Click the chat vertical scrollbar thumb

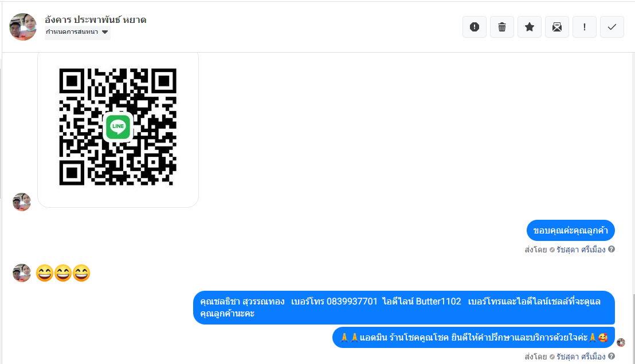click(x=633, y=329)
